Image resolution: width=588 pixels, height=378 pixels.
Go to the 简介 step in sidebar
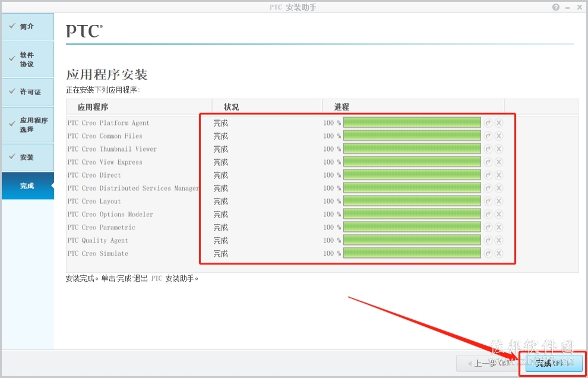[28, 27]
